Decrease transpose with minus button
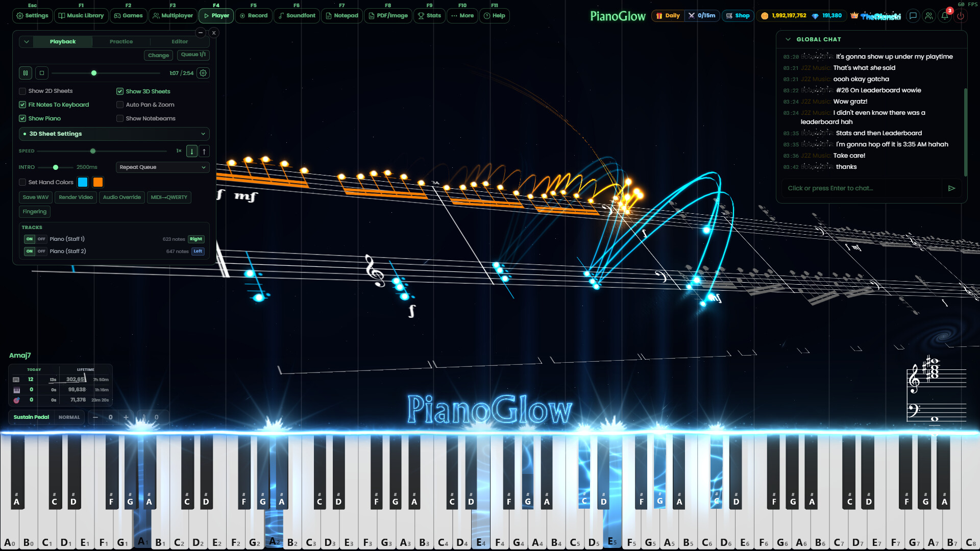This screenshot has width=980, height=551. pyautogui.click(x=95, y=417)
